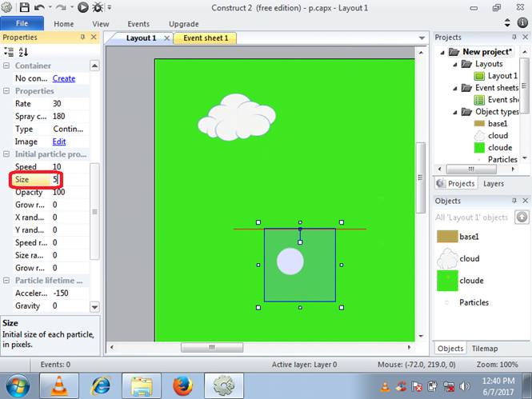Open the File menu
Image resolution: width=532 pixels, height=399 pixels.
[22, 23]
